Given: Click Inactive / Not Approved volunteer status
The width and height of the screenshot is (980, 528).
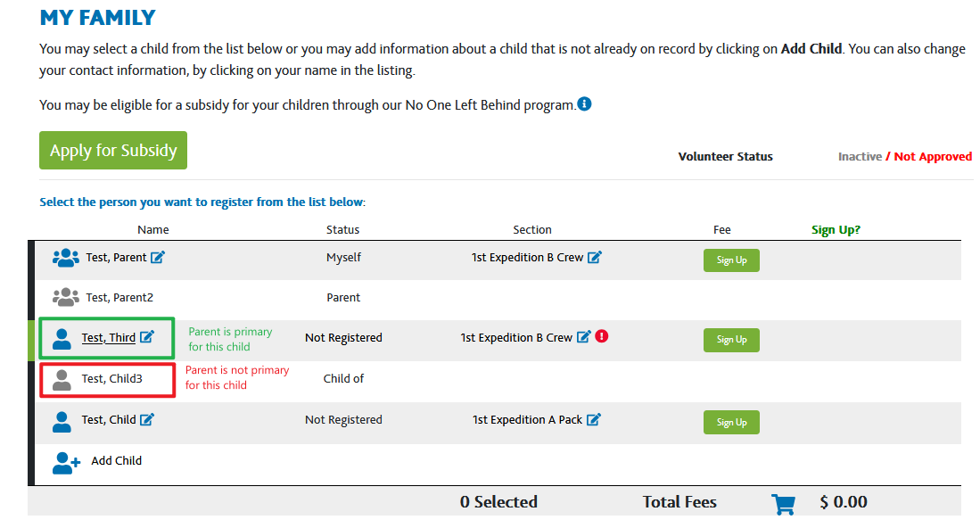Looking at the screenshot, I should pyautogui.click(x=904, y=157).
